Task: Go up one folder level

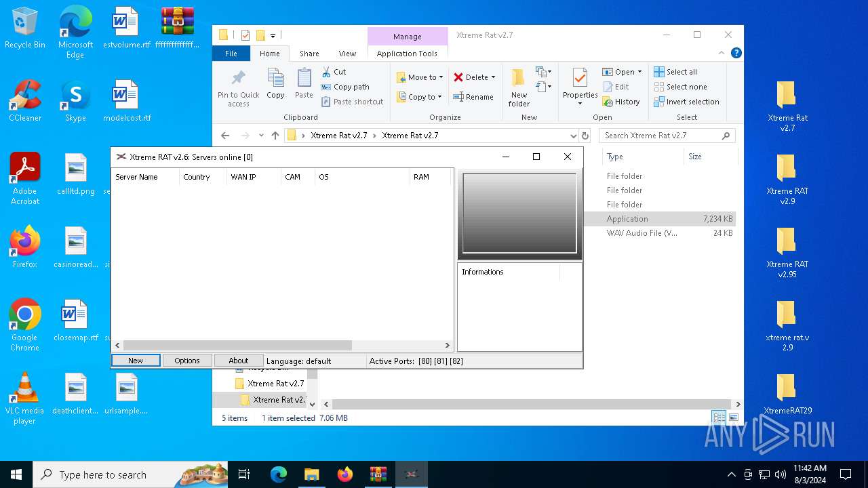Action: point(275,136)
